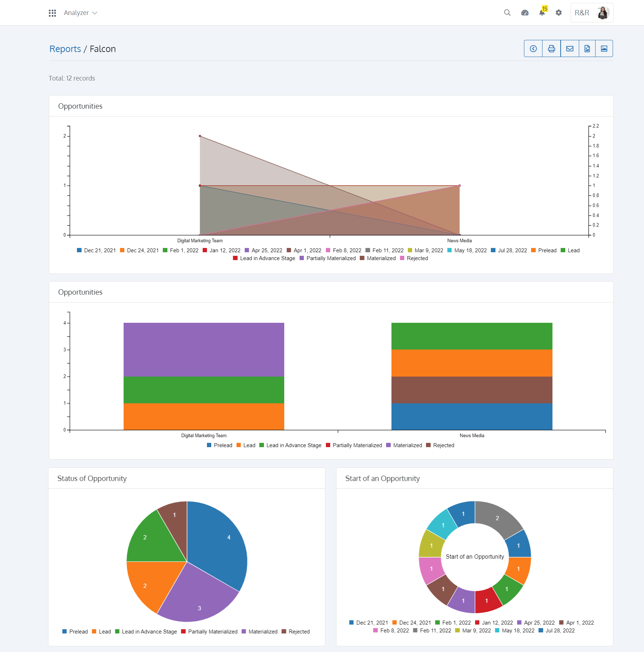644x652 pixels.
Task: Toggle Rejected in area chart legend
Action: coord(414,258)
